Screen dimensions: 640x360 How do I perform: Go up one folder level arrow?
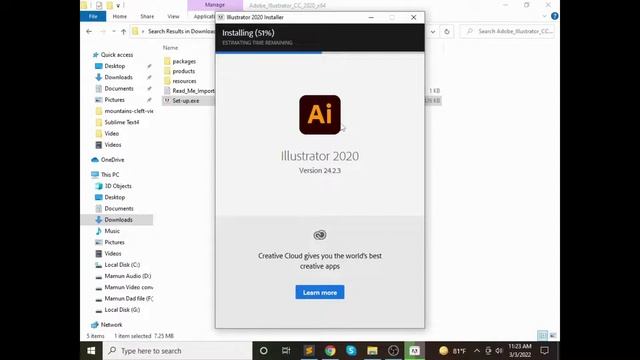click(123, 31)
